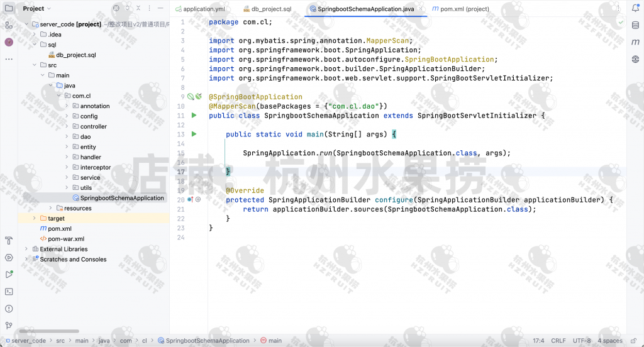This screenshot has width=644, height=347.
Task: Click the Select Opened File target icon
Action: pos(116,9)
